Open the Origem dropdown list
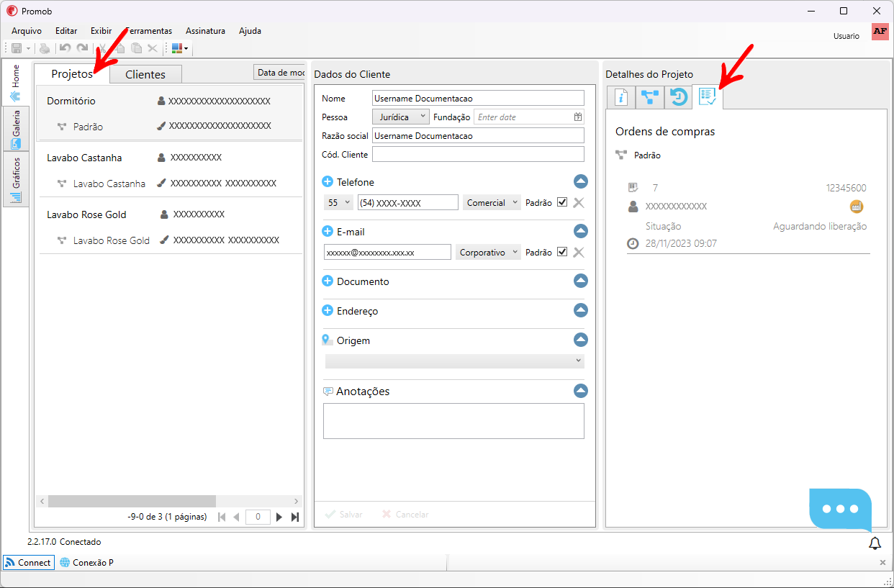This screenshot has height=588, width=894. (455, 361)
